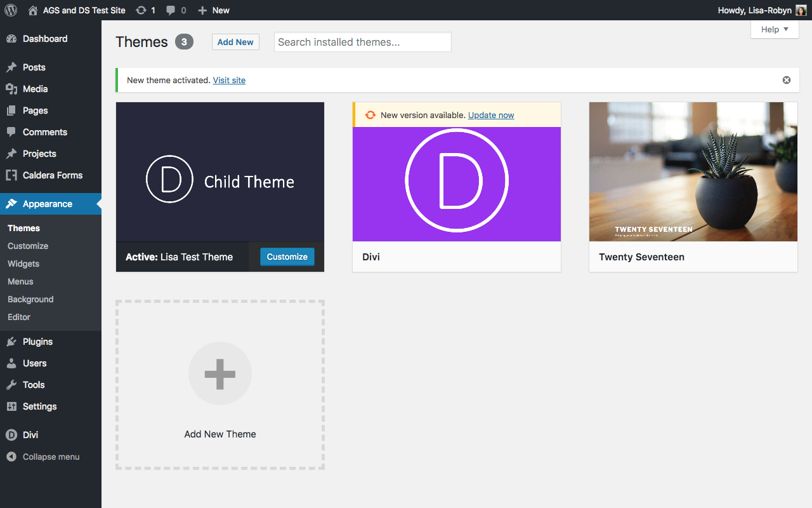Click the Lisa-Robyn avatar picture
The width and height of the screenshot is (812, 508).
pyautogui.click(x=801, y=10)
